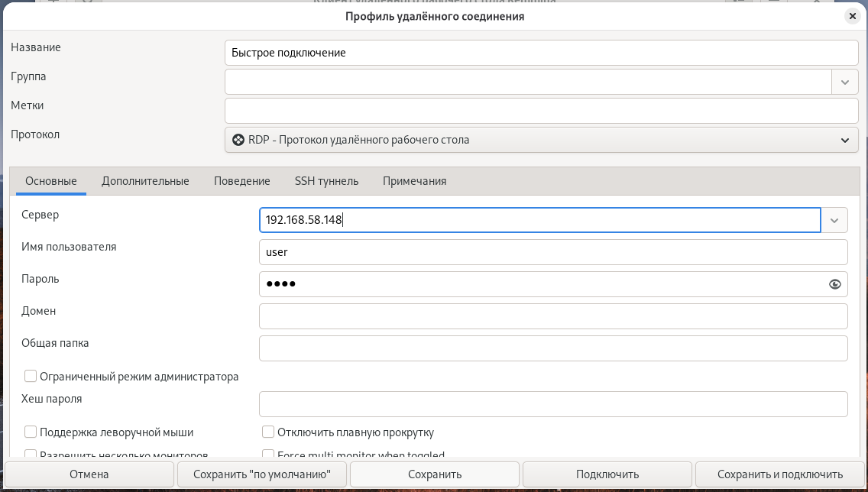Image resolution: width=868 pixels, height=492 pixels.
Task: Focus the Имя пользователя field
Action: tap(553, 251)
